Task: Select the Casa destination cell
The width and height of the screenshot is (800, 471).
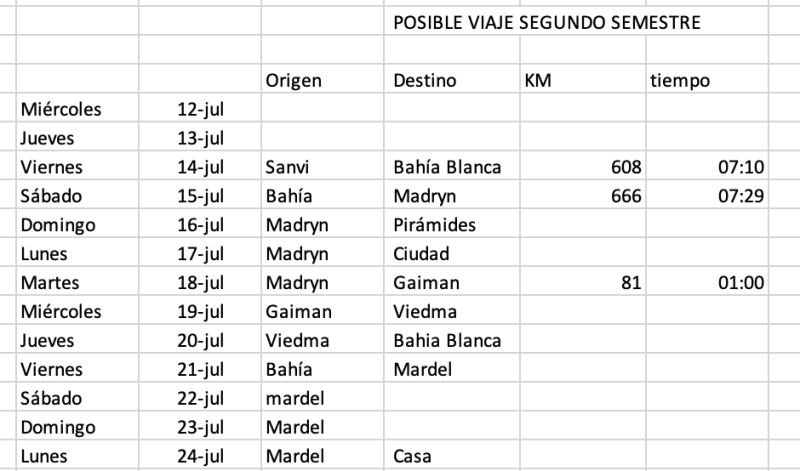Action: pos(452,456)
